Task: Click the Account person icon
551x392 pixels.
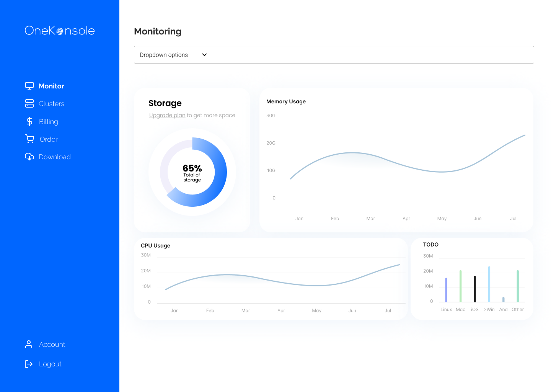Action: click(x=29, y=344)
